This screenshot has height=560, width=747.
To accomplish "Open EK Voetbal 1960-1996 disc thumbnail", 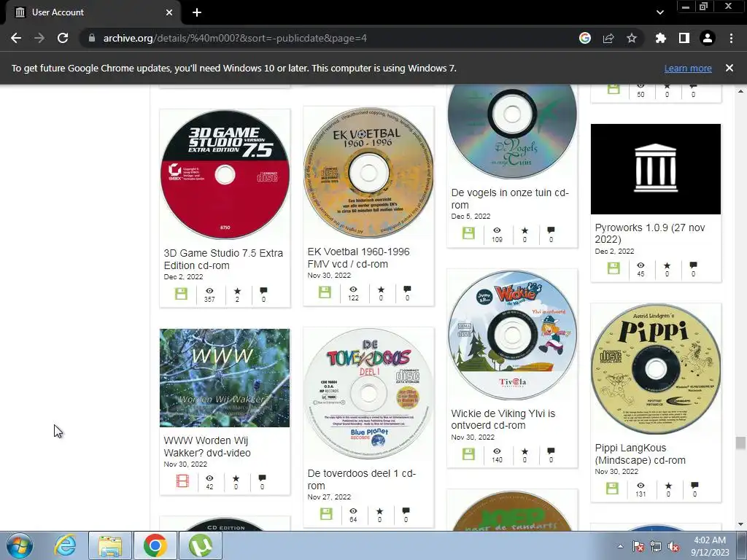I will tap(368, 172).
